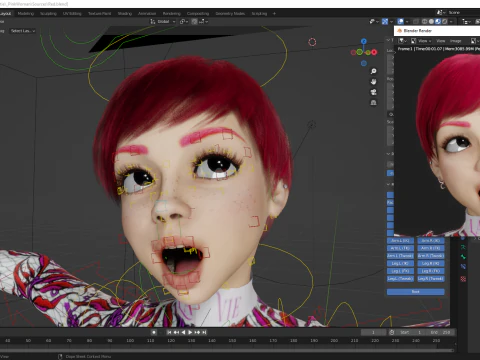Toggle Leg.L (IK) bone layer button
The width and height of the screenshot is (480, 360).
[400, 263]
